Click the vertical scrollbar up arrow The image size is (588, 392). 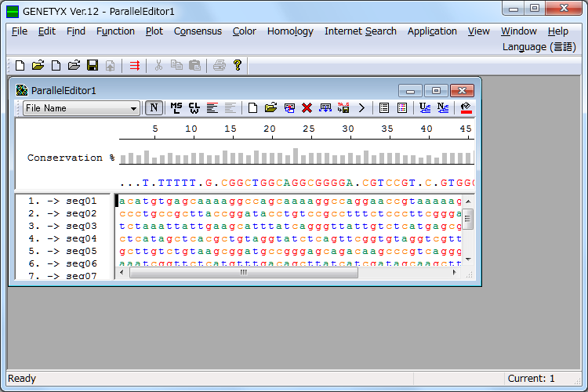coord(468,201)
